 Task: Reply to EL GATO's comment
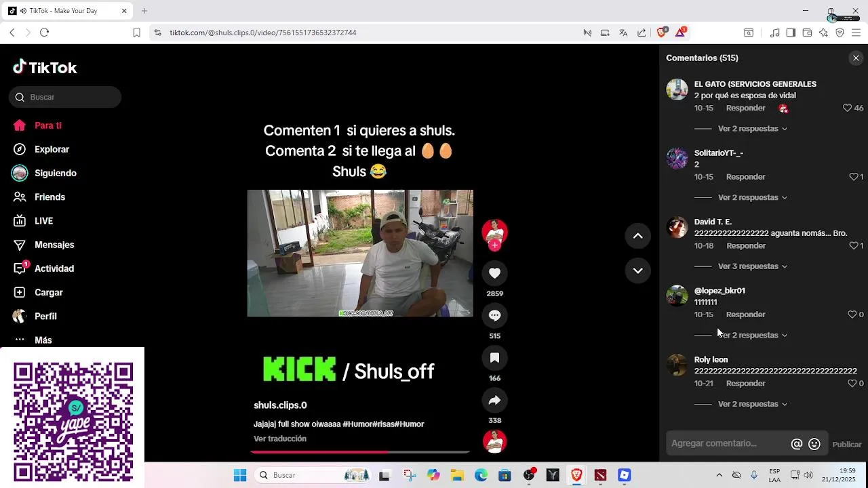pyautogui.click(x=745, y=108)
